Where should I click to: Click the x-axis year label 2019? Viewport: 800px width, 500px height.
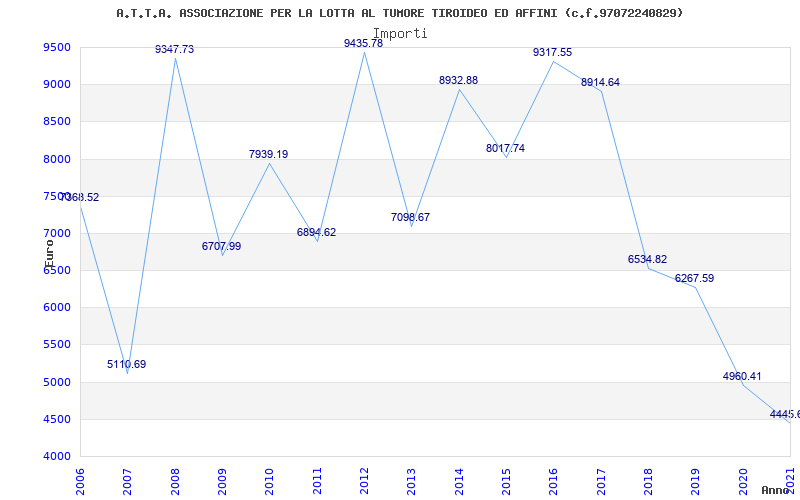tap(695, 481)
